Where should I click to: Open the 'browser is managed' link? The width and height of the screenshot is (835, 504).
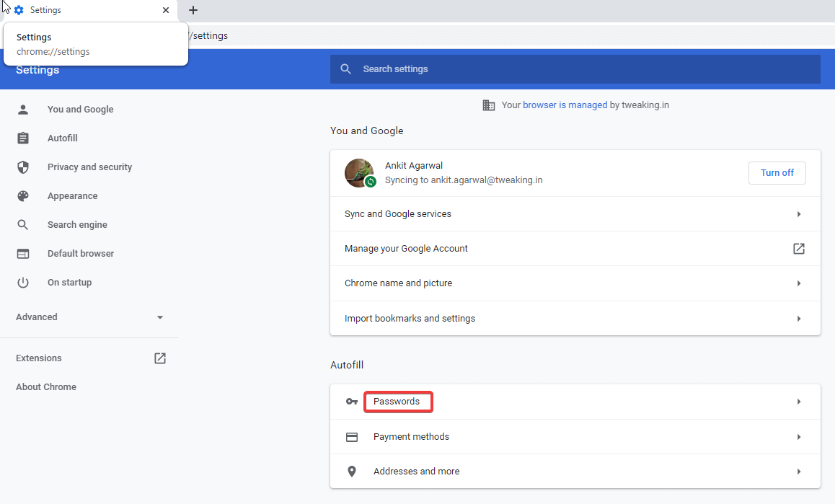tap(565, 105)
